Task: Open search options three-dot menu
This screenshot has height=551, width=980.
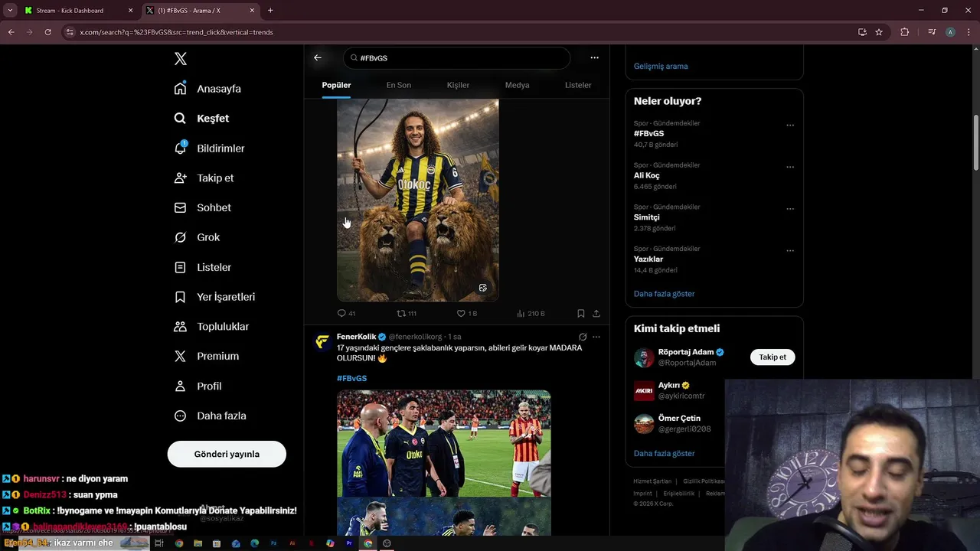Action: pyautogui.click(x=594, y=57)
